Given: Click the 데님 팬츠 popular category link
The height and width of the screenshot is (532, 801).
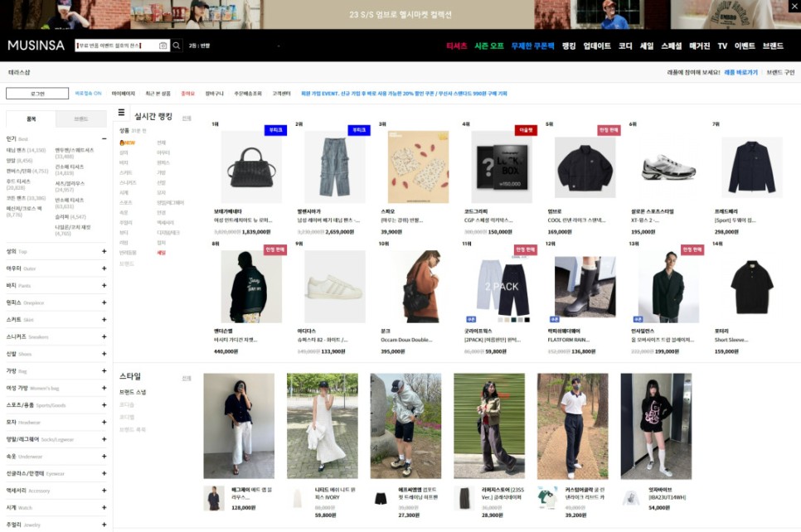Looking at the screenshot, I should 26,150.
